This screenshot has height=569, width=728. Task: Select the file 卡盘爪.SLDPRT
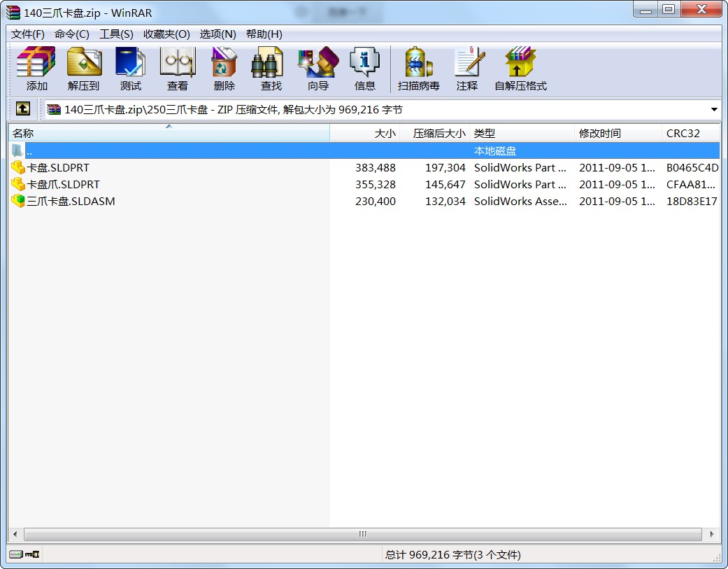coord(63,184)
